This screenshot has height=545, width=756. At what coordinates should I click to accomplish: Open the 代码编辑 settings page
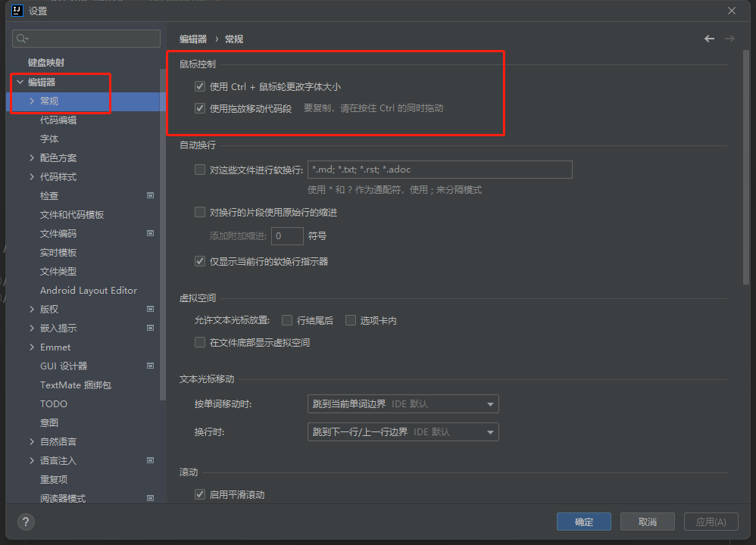(58, 120)
